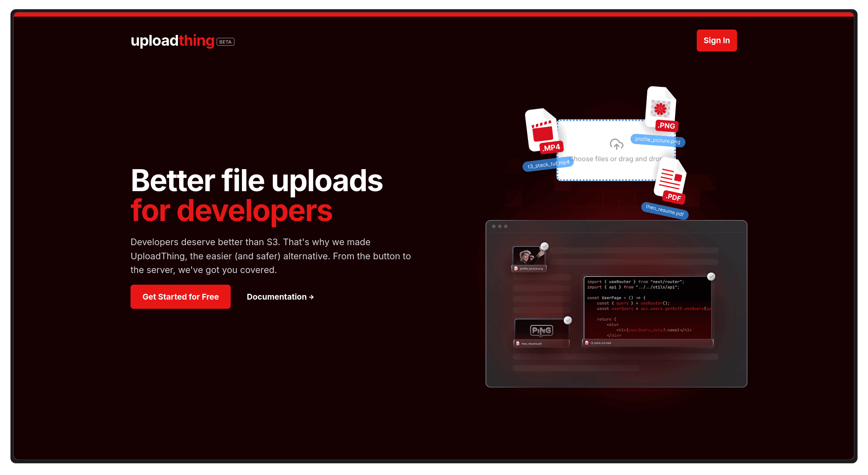Click the theo_resume.pdf filename tag
The width and height of the screenshot is (868, 475).
pyautogui.click(x=664, y=212)
